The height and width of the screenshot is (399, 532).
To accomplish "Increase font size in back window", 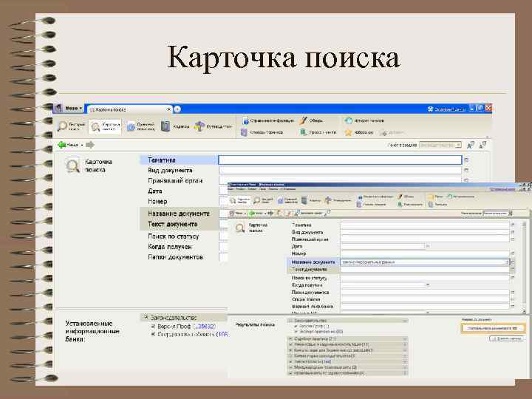I will tap(471, 146).
